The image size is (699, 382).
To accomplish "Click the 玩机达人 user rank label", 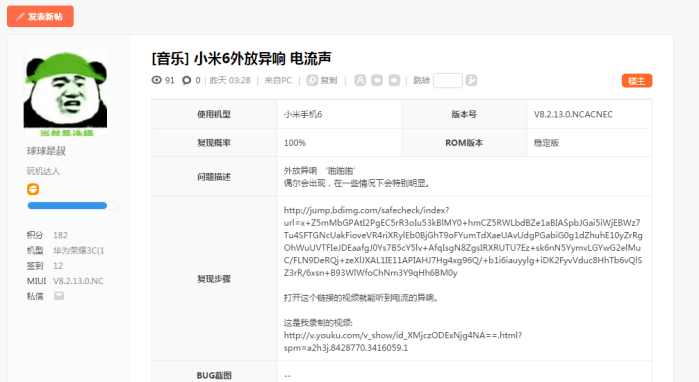I will pyautogui.click(x=43, y=171).
